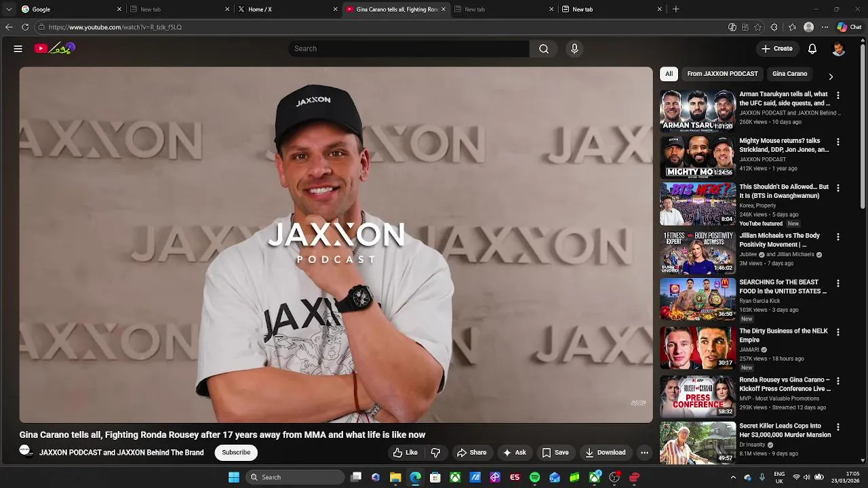
Task: Open the JAXXON channel avatar below the video
Action: pos(26,452)
